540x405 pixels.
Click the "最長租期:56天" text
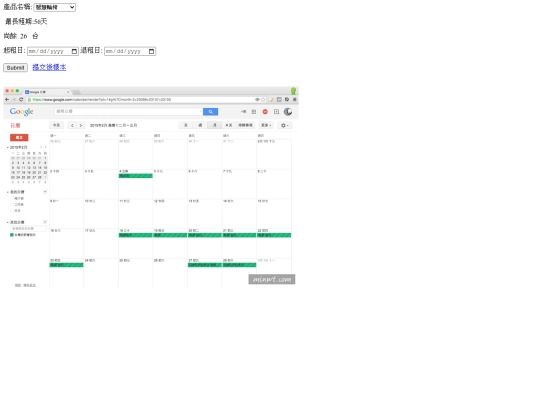tap(26, 22)
